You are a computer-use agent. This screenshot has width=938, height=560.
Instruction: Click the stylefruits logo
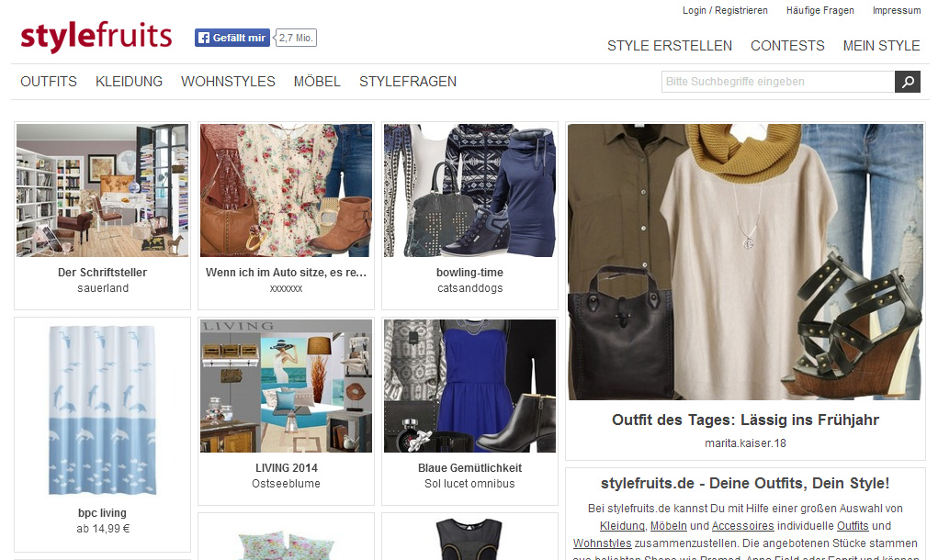(96, 37)
